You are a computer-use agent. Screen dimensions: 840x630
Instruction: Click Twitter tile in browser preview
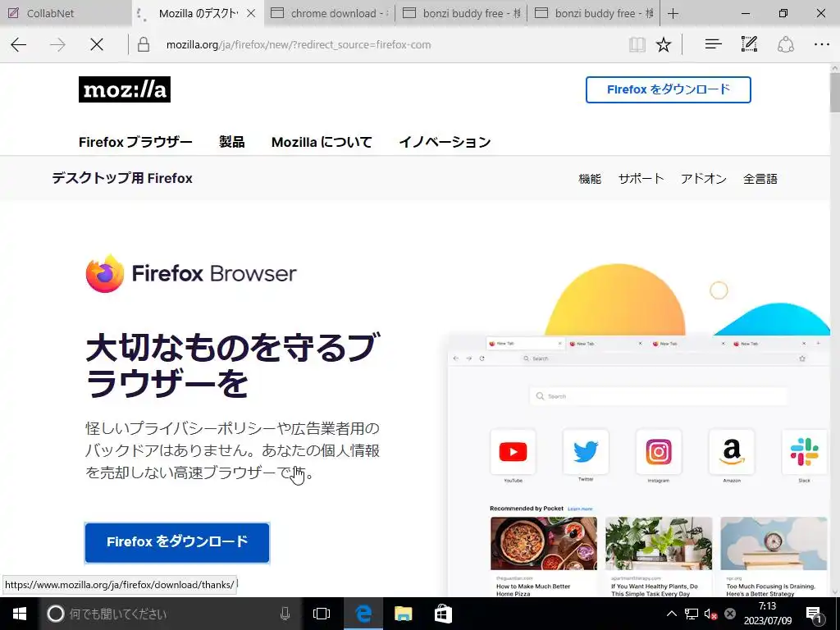(x=586, y=452)
